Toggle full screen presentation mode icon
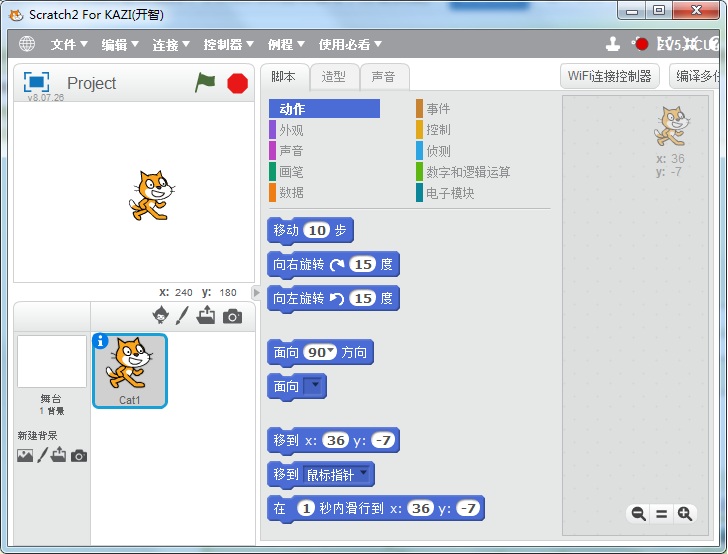This screenshot has height=554, width=728. [36, 82]
